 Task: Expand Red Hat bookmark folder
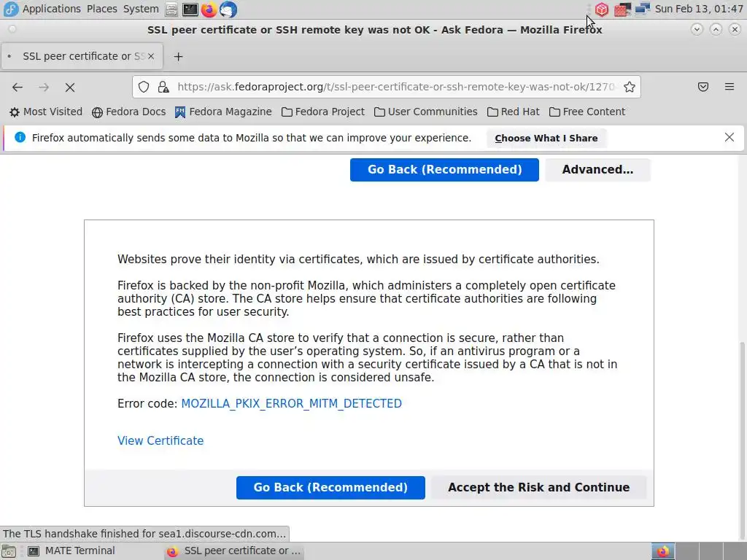[x=514, y=112]
